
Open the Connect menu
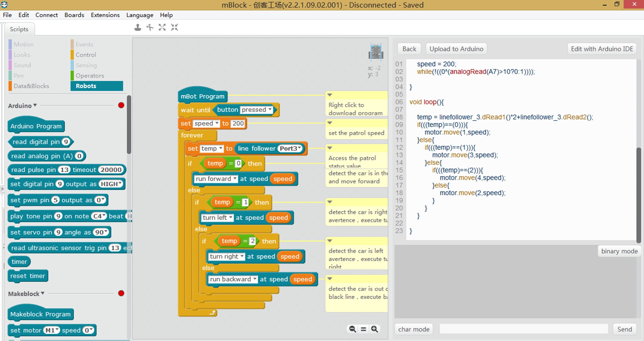click(46, 15)
